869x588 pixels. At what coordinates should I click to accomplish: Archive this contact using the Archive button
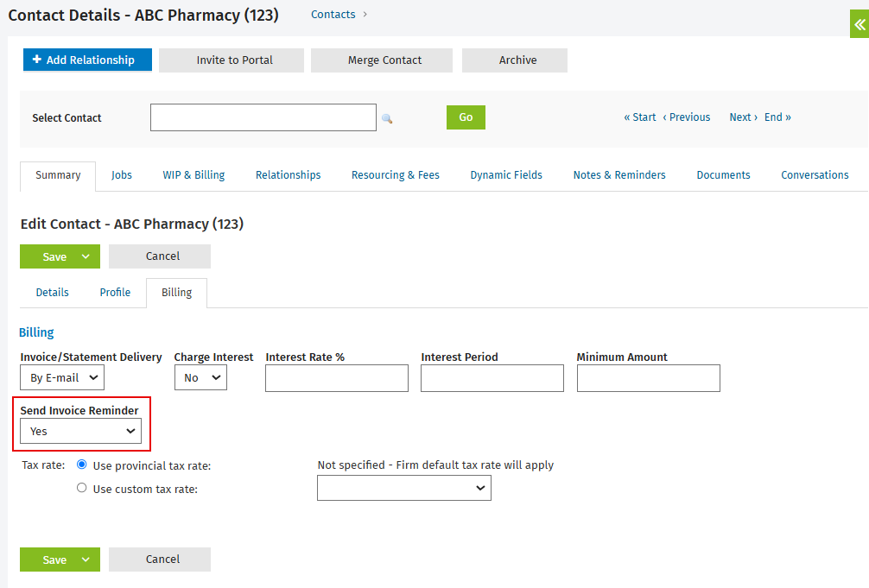coord(515,60)
